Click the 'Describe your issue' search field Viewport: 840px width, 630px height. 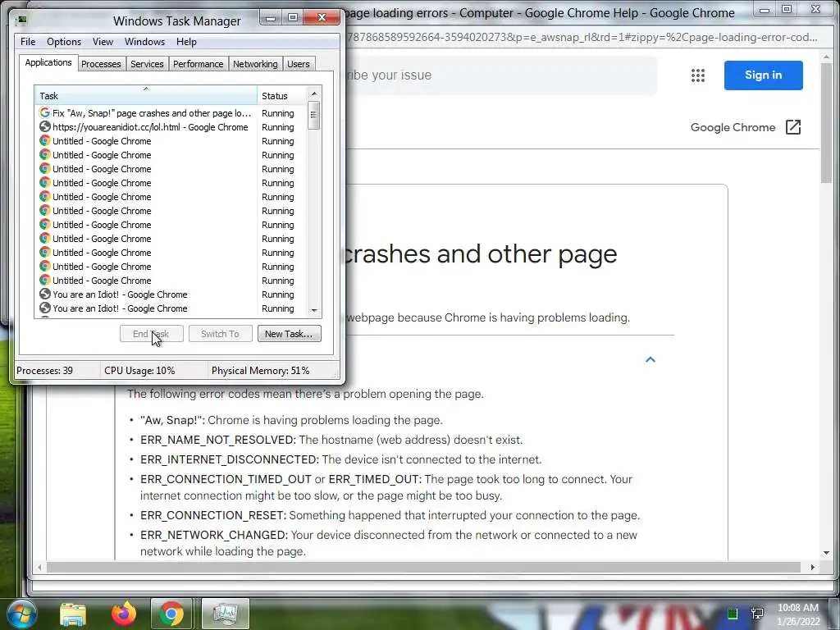501,75
